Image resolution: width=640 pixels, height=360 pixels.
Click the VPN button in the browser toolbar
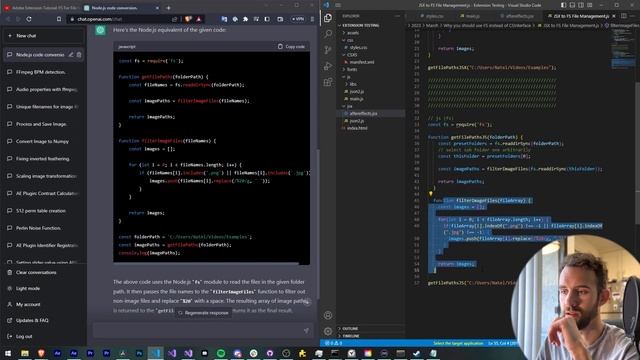[x=298, y=19]
